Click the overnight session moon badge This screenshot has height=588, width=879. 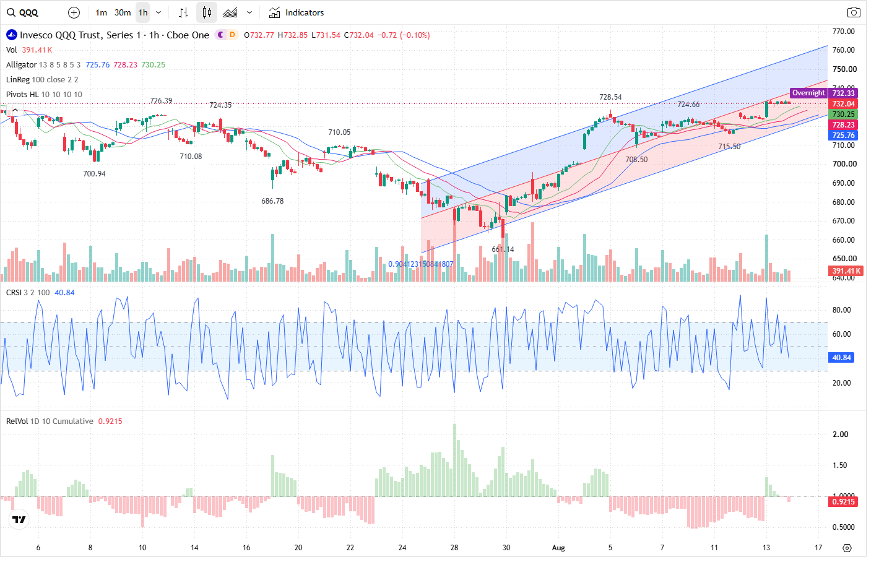pos(220,35)
